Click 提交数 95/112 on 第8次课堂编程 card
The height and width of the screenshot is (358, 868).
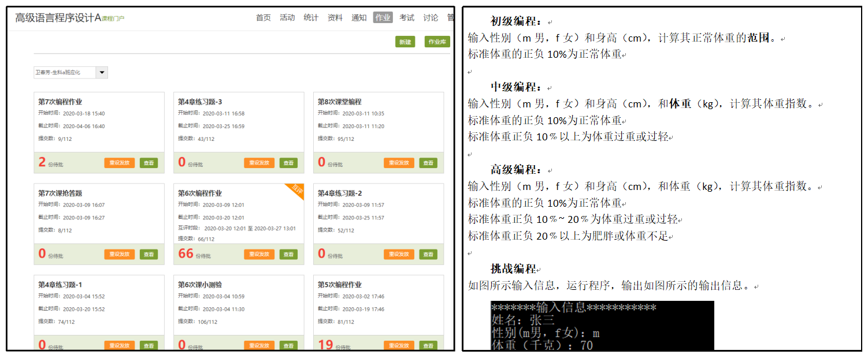pos(336,139)
